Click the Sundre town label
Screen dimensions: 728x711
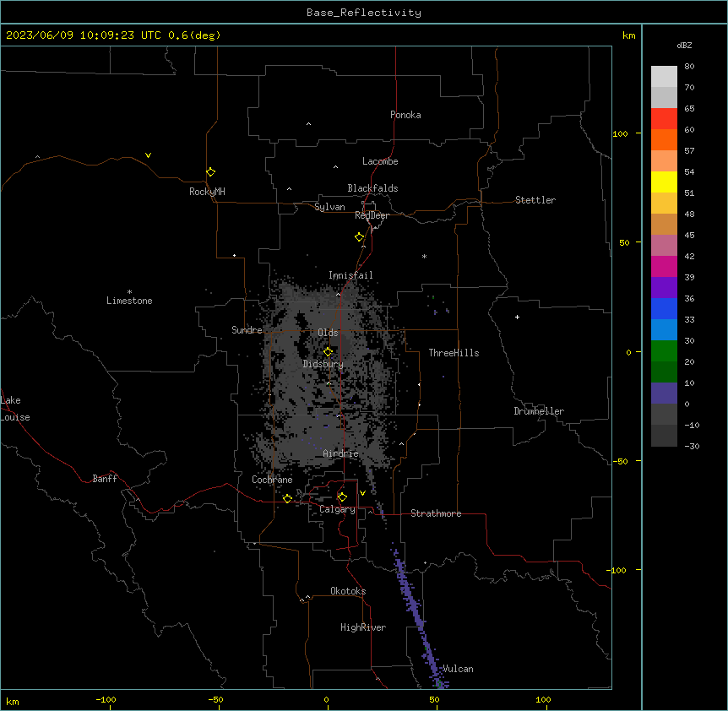click(247, 330)
